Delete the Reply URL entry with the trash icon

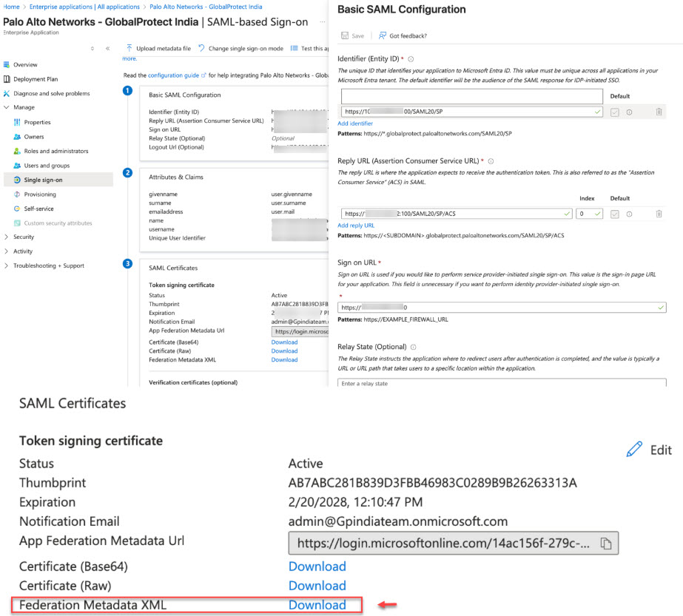pos(659,214)
